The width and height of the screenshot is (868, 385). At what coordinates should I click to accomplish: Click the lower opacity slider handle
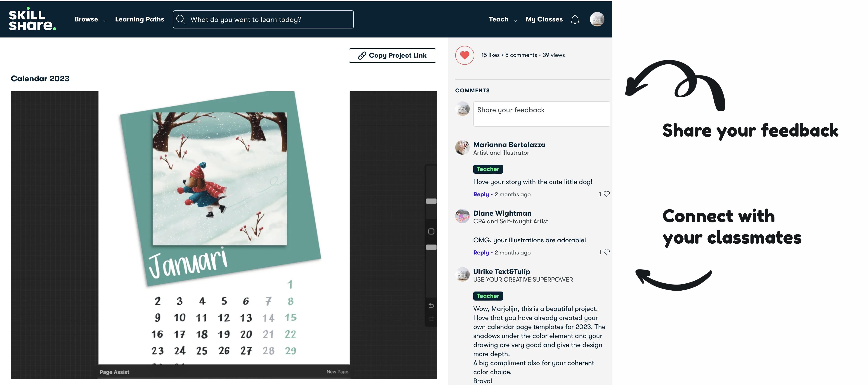pos(431,247)
